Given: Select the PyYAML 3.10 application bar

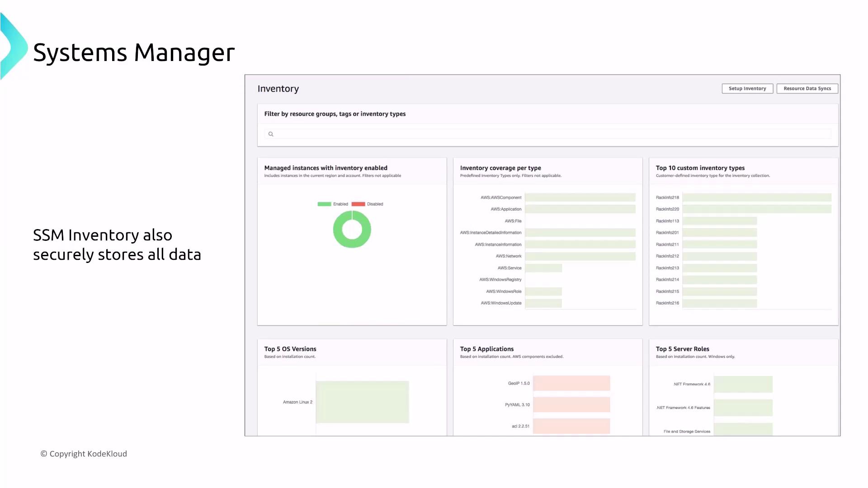Looking at the screenshot, I should pyautogui.click(x=571, y=405).
